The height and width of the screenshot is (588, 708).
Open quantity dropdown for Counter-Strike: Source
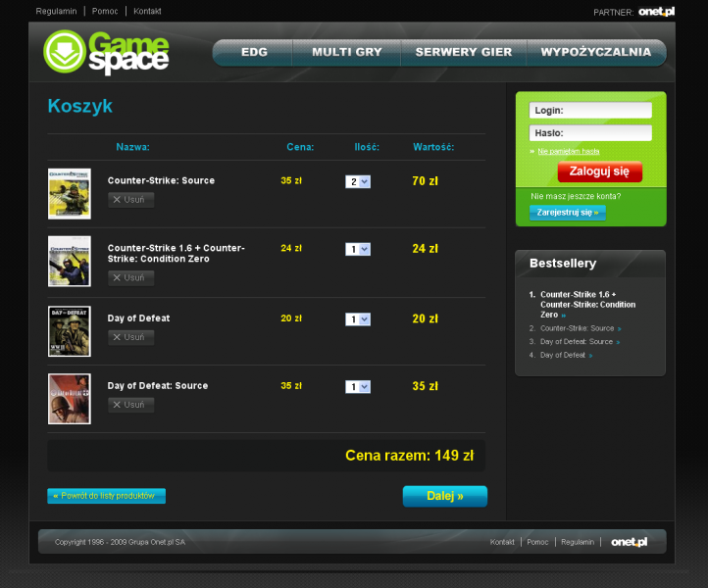tap(358, 181)
